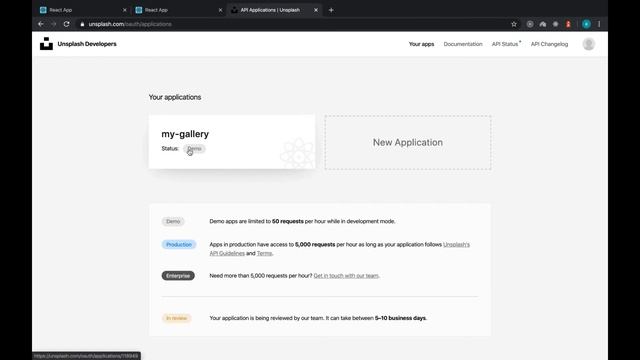The height and width of the screenshot is (360, 640).
Task: Click the red extension icon in toolbar
Action: [x=568, y=24]
